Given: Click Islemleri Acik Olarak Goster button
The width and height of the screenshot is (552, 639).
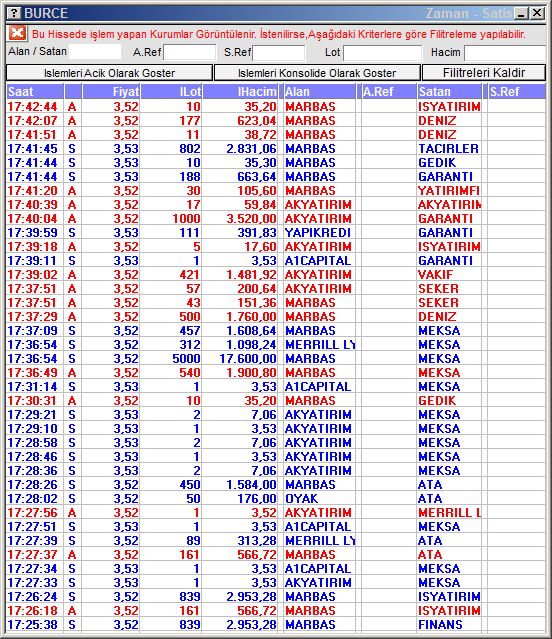Looking at the screenshot, I should click(109, 73).
